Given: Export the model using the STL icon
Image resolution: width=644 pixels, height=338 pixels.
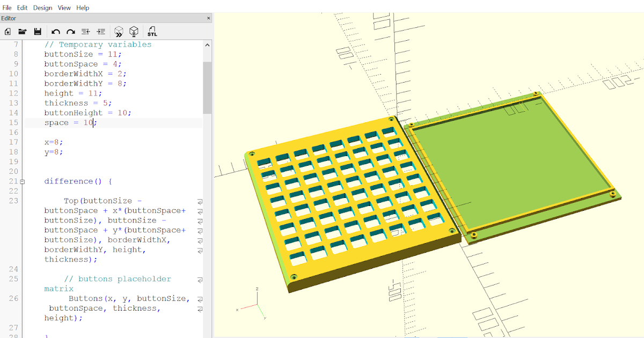Looking at the screenshot, I should (152, 31).
